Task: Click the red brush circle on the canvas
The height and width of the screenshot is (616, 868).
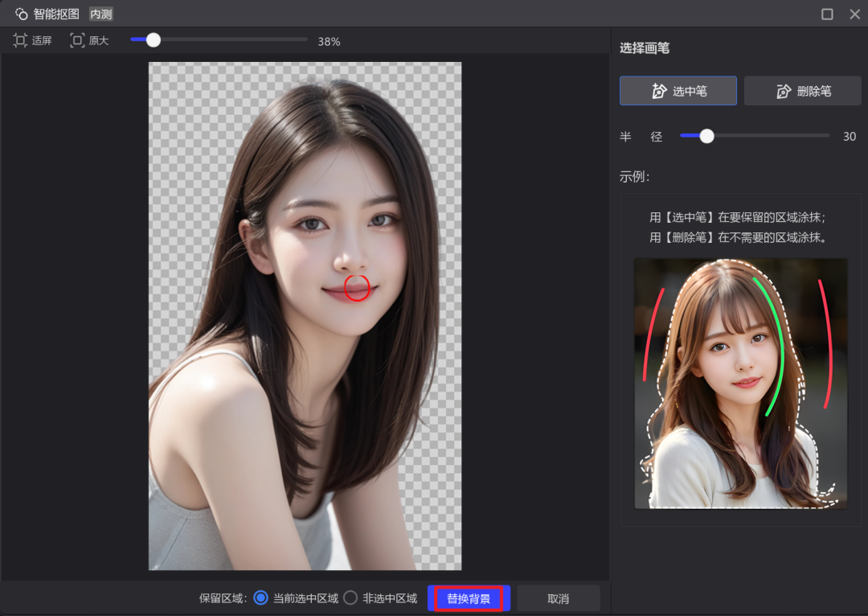Action: coord(357,288)
